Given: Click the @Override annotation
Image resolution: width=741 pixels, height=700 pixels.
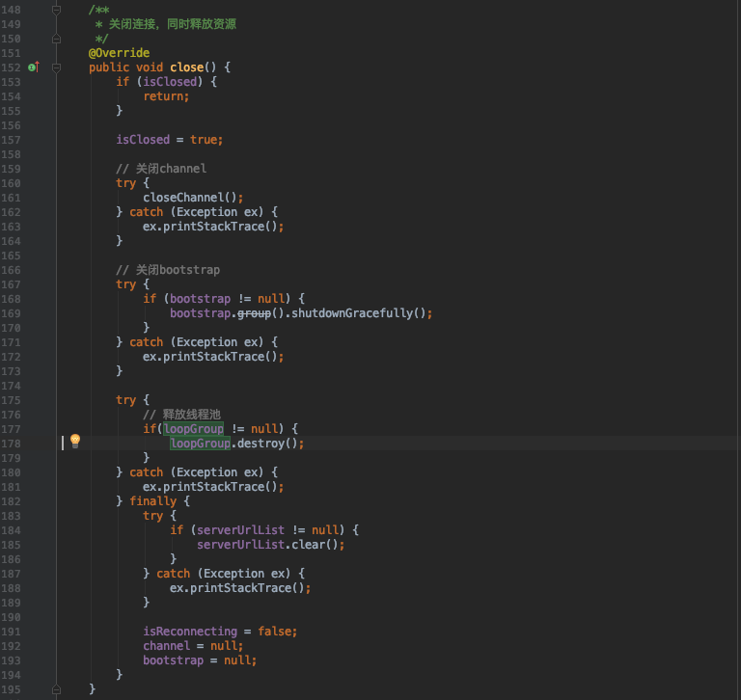Looking at the screenshot, I should [119, 53].
